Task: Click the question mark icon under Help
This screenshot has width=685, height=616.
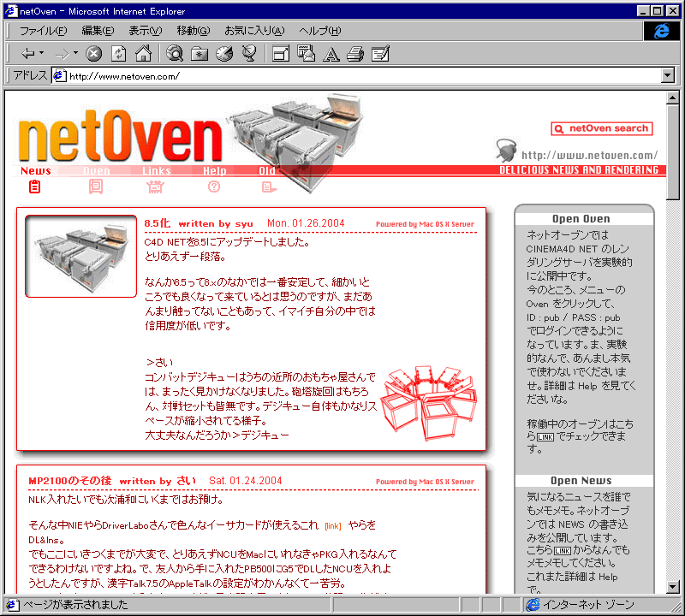Action: click(214, 187)
